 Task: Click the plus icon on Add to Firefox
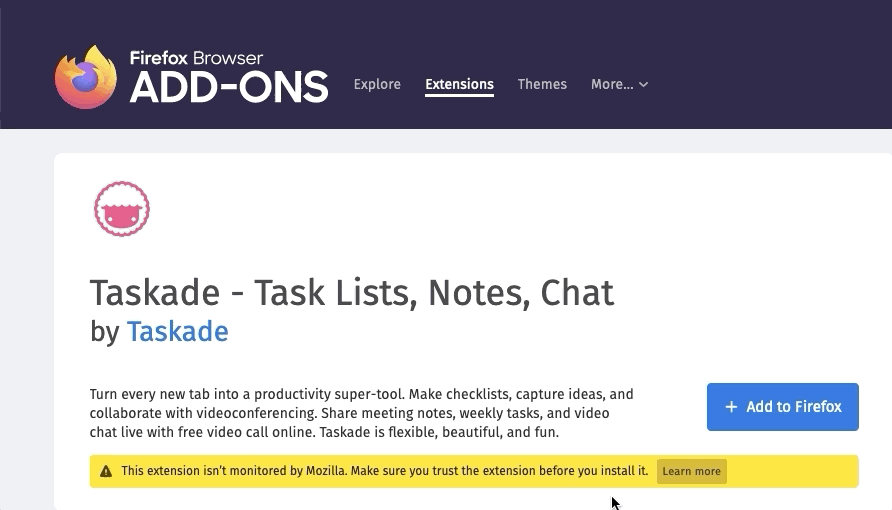(x=731, y=407)
